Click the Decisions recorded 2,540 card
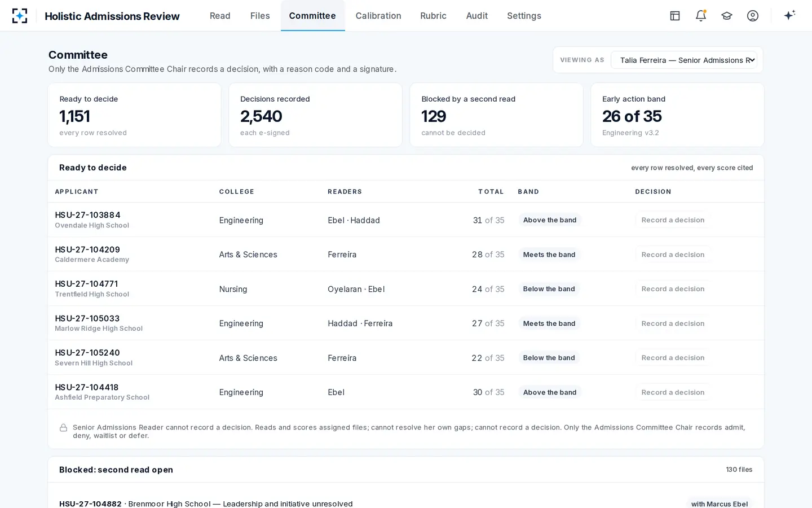This screenshot has height=508, width=812. (315, 115)
